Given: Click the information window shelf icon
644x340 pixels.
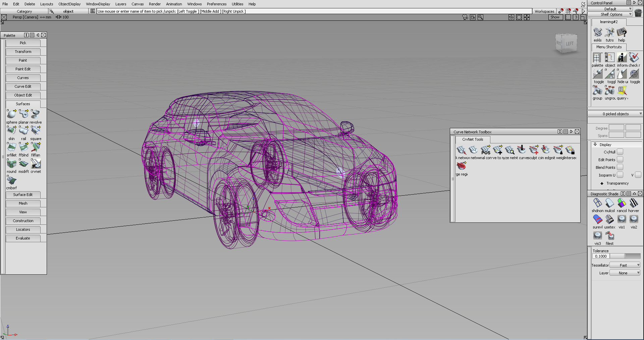Looking at the screenshot, I should point(622,58).
